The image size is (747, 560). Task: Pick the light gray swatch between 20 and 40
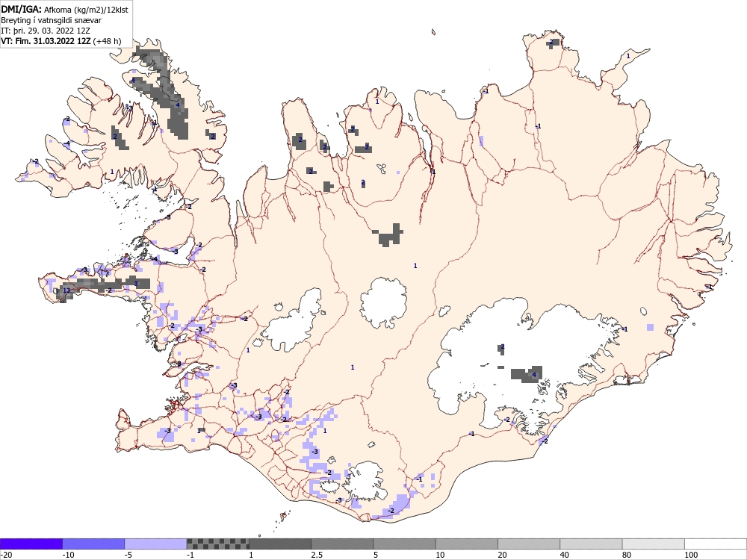pos(529,544)
